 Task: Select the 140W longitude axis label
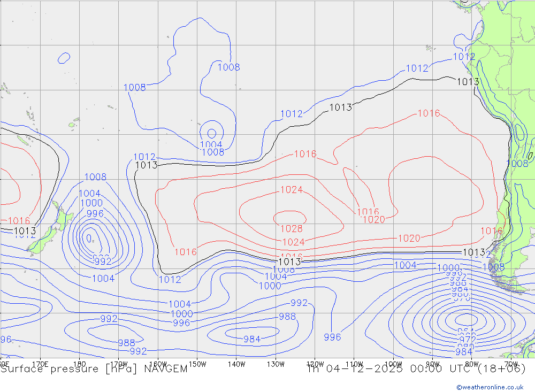click(x=236, y=364)
